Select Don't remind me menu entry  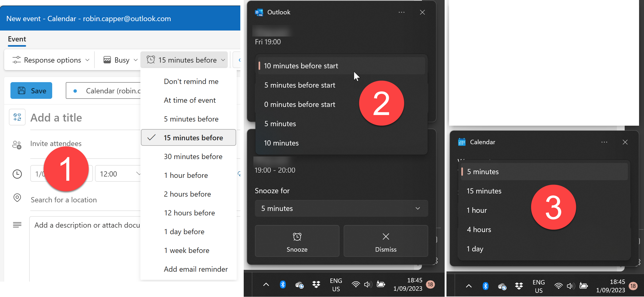pos(191,81)
